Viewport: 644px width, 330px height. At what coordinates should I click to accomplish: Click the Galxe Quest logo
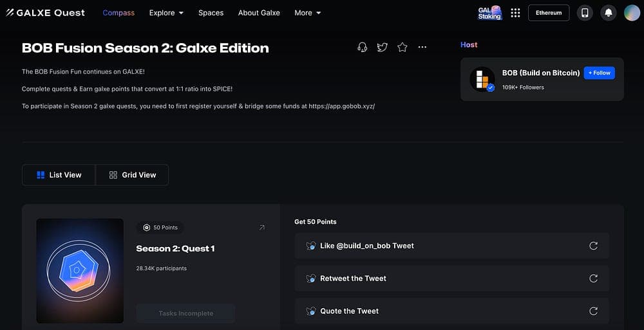[46, 13]
